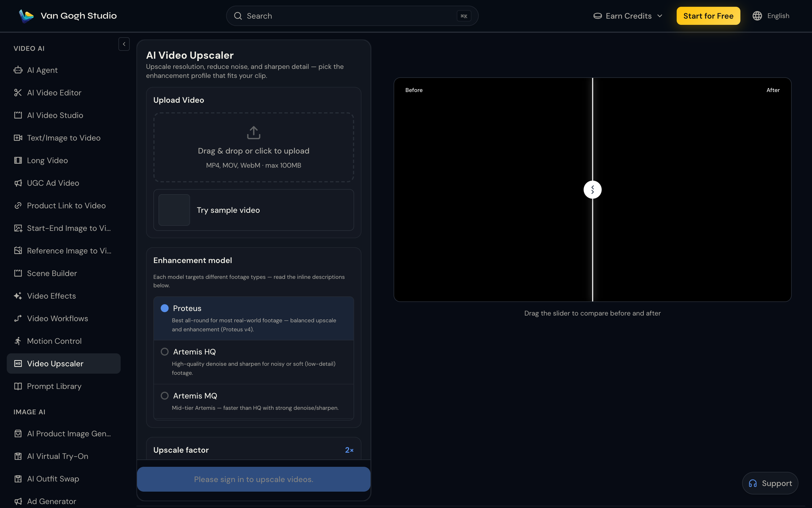Click the AI Product Image Generator bag icon
This screenshot has width=812, height=508.
[x=18, y=433]
